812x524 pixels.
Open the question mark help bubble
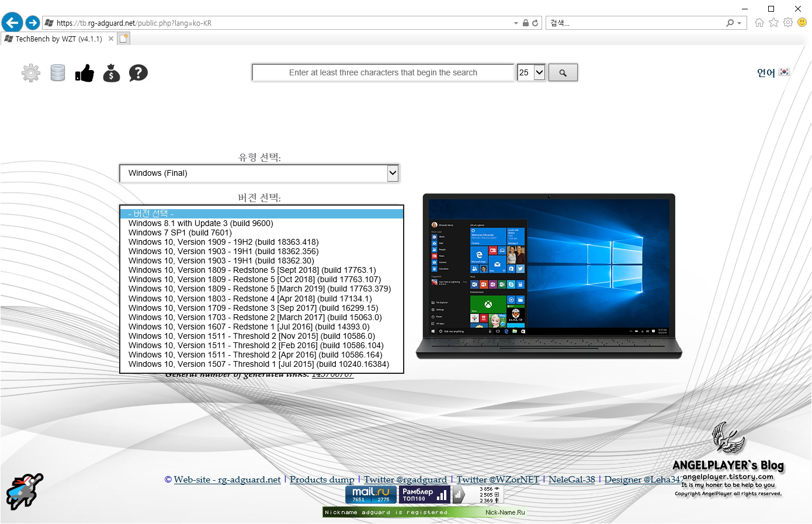coord(138,73)
